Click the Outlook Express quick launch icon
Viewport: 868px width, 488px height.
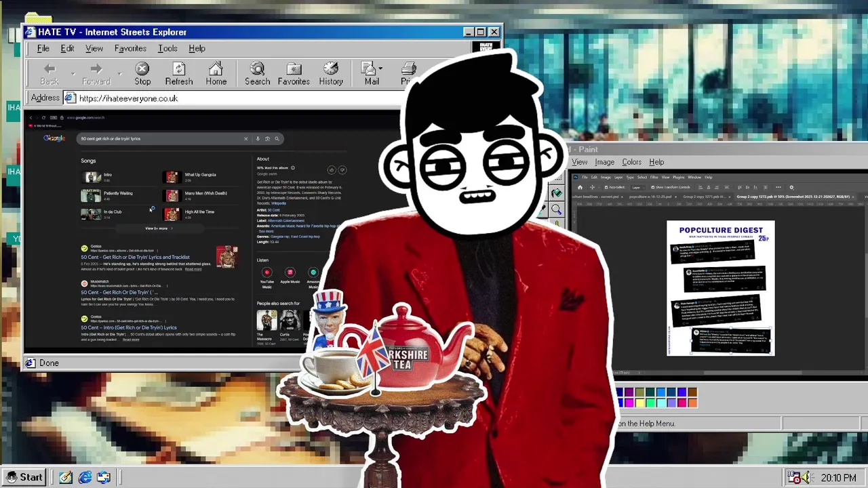click(x=104, y=477)
